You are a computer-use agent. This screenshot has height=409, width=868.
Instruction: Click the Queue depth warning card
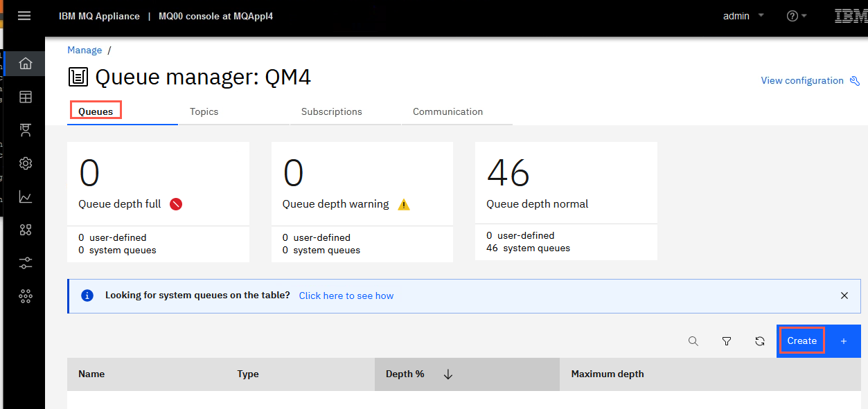(362, 202)
